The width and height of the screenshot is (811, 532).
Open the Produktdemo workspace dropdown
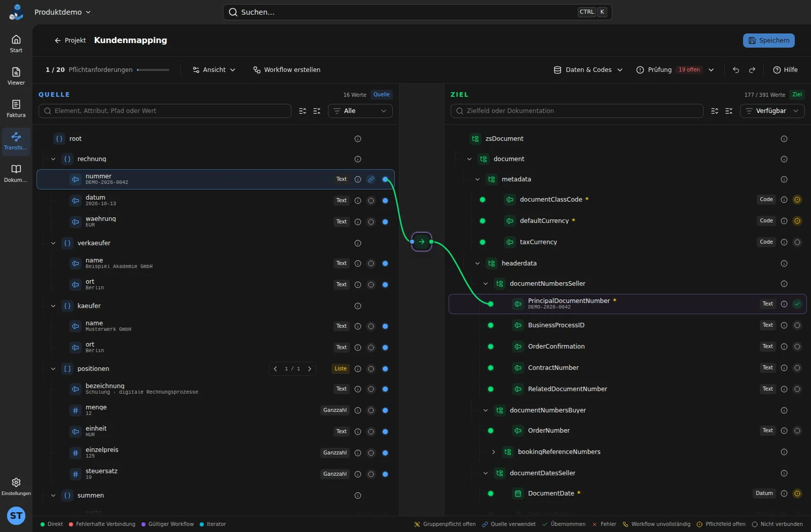coord(62,12)
